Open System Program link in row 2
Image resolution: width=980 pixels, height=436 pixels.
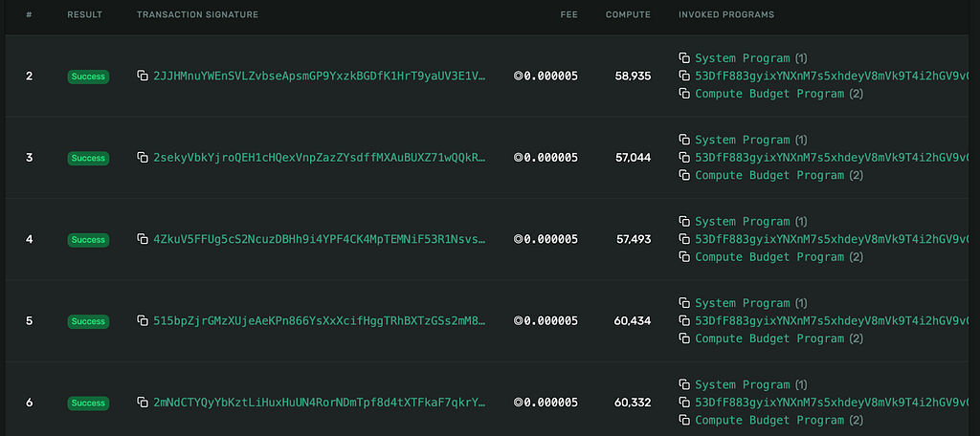coord(743,58)
